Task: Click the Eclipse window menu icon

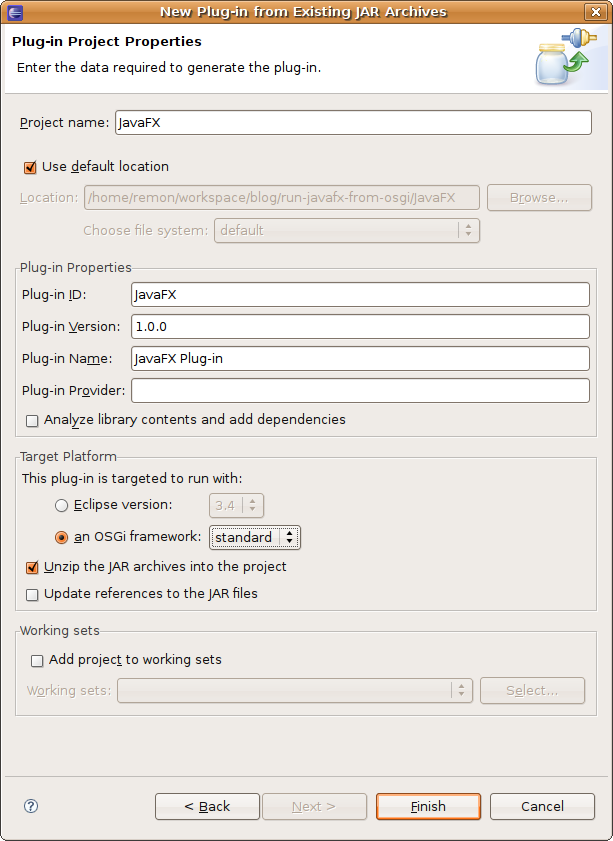Action: (x=11, y=11)
